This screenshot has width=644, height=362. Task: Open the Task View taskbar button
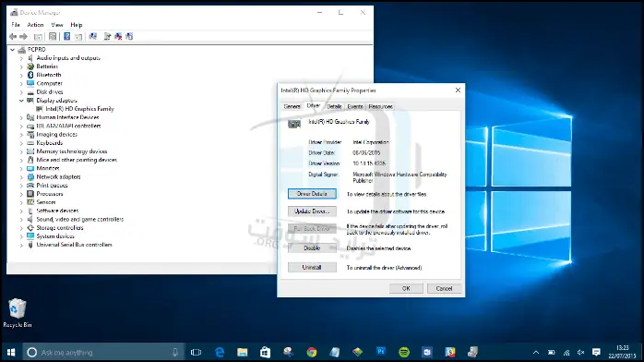[197, 352]
